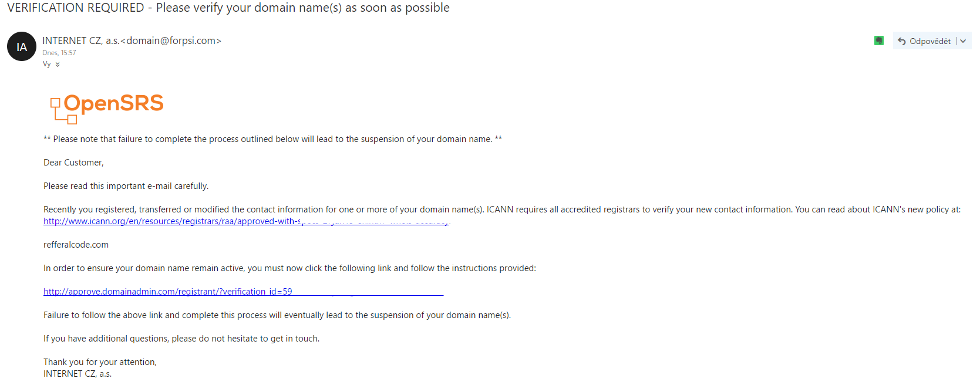This screenshot has height=392, width=980.
Task: Click the 'If you have additional questions' line
Action: point(181,339)
